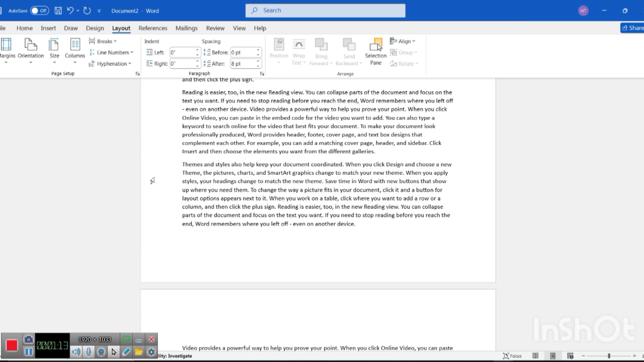Decrease Spacing After with down arrow

[x=258, y=66]
